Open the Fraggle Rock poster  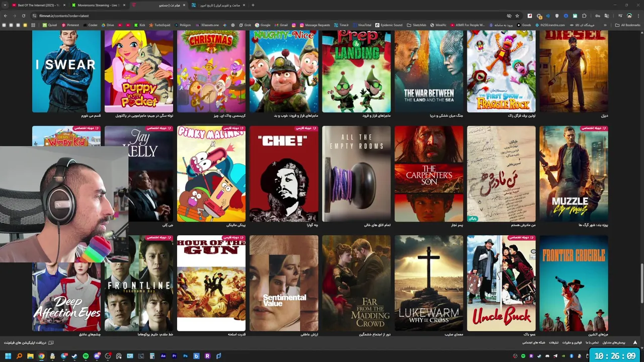pyautogui.click(x=501, y=71)
